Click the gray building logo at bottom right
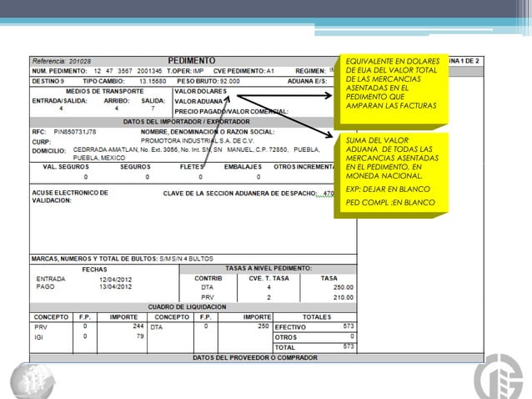Viewport: 532px width, 399px height. 499,376
